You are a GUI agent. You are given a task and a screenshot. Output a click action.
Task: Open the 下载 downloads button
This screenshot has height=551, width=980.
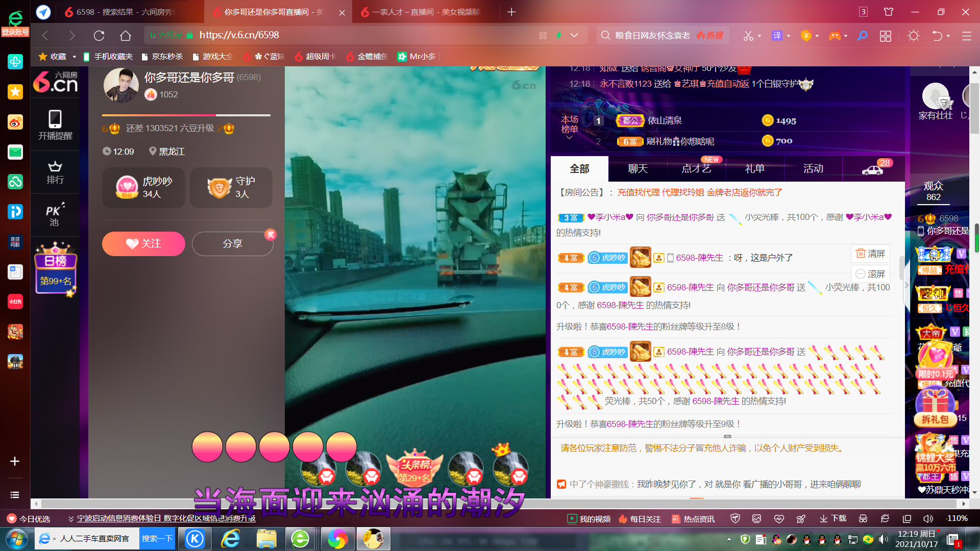(x=833, y=519)
